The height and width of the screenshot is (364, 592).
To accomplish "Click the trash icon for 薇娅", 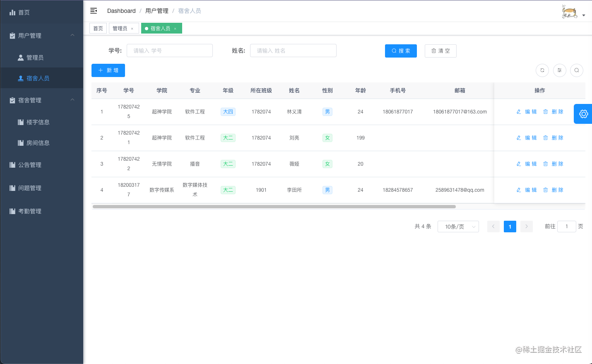I will tap(546, 164).
